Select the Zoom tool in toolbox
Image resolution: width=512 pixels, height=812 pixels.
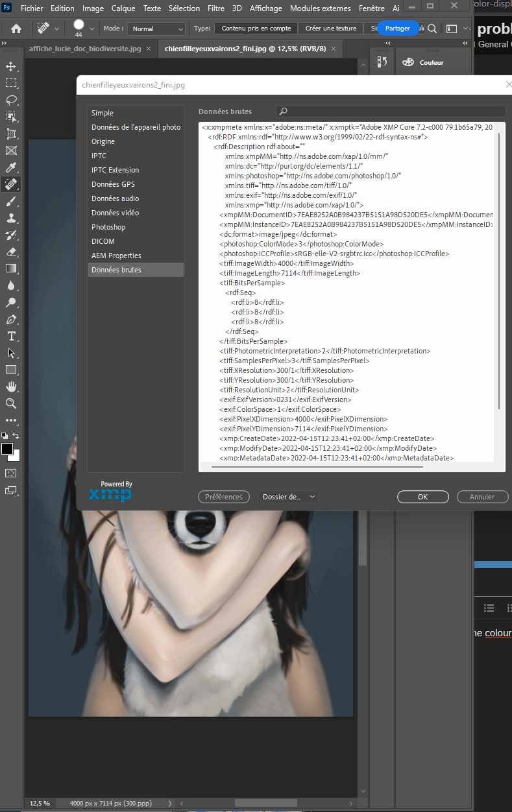pos(11,403)
